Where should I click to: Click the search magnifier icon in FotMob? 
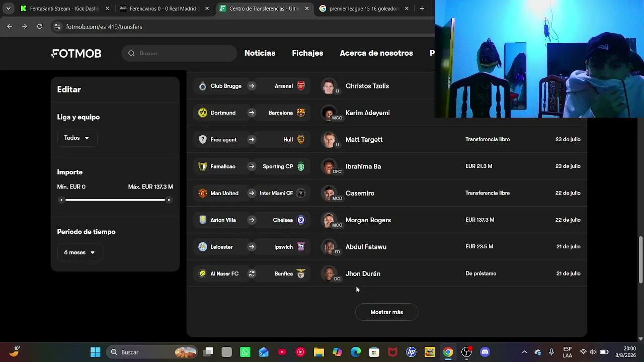click(x=131, y=53)
